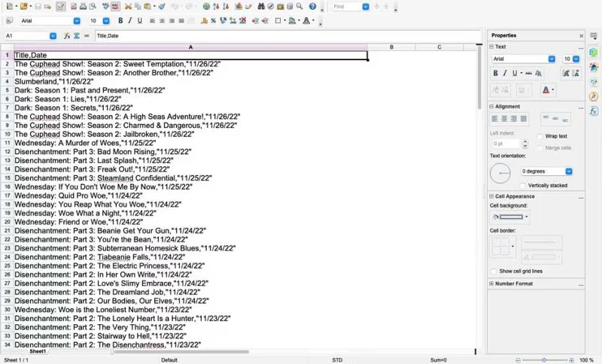Collapse the Alignment section header
The image size is (602, 364).
point(492,106)
